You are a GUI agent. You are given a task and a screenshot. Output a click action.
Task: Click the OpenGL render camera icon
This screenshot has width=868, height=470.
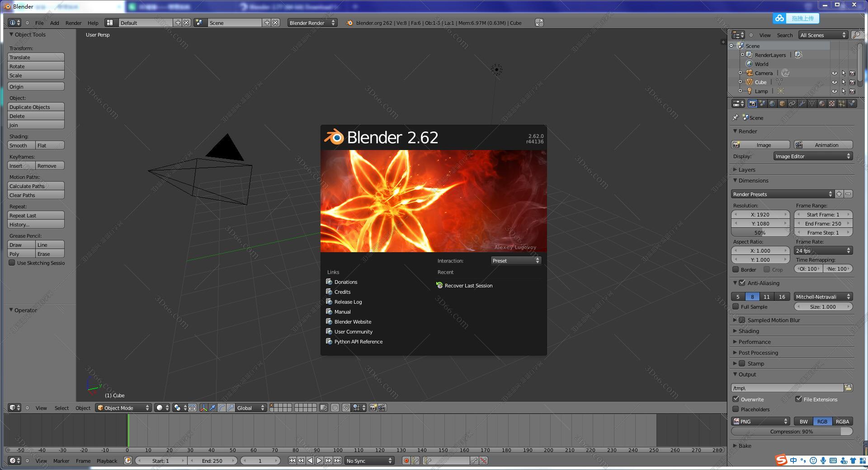tap(373, 408)
